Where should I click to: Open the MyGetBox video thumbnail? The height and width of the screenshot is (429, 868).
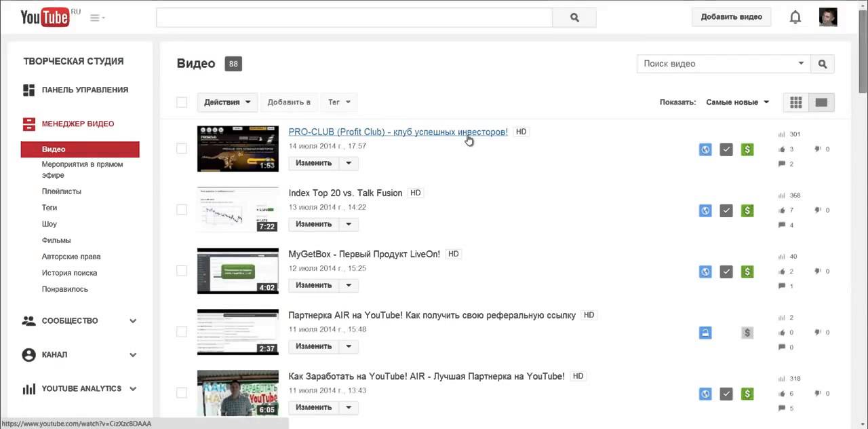click(x=238, y=271)
